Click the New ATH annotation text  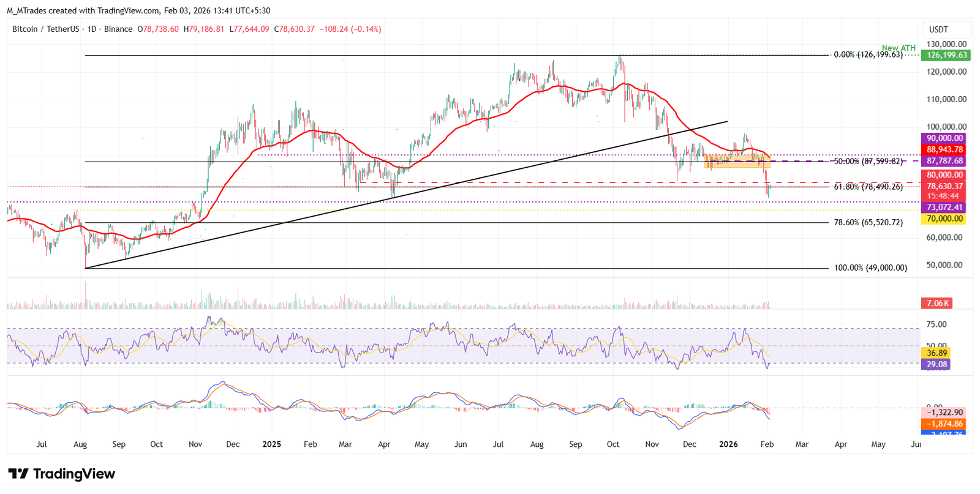coord(899,48)
